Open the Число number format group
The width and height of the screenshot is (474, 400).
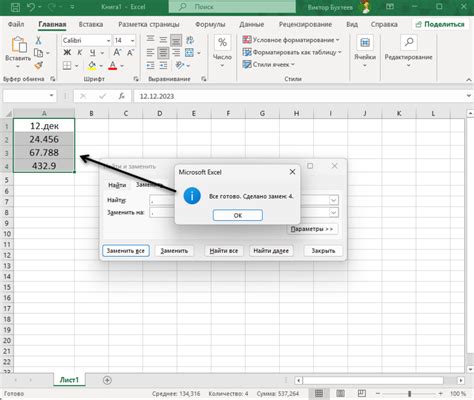[x=222, y=50]
